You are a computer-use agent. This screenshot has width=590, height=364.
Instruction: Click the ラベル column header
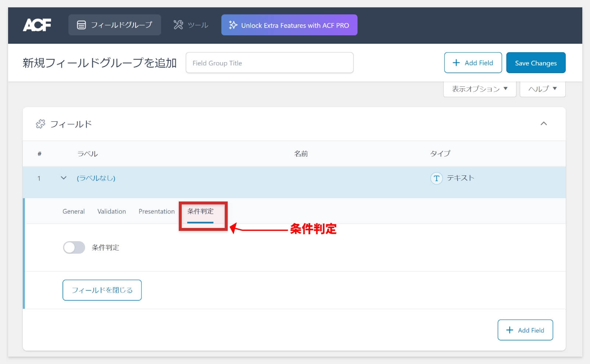88,154
